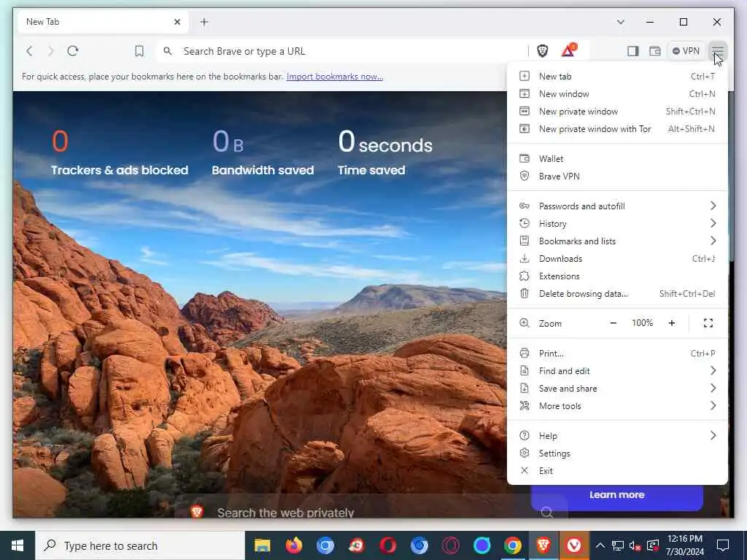Open New private window with Tor

(617, 128)
